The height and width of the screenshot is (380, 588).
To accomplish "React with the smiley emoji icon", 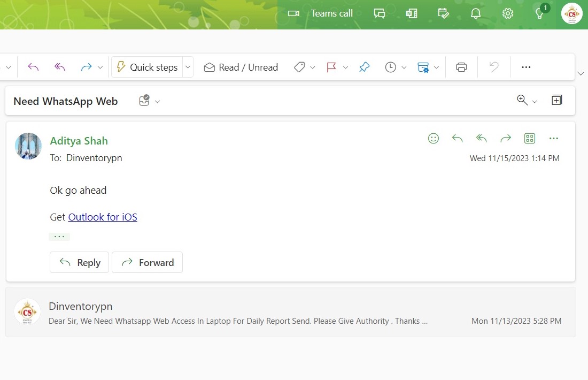I will pos(433,139).
